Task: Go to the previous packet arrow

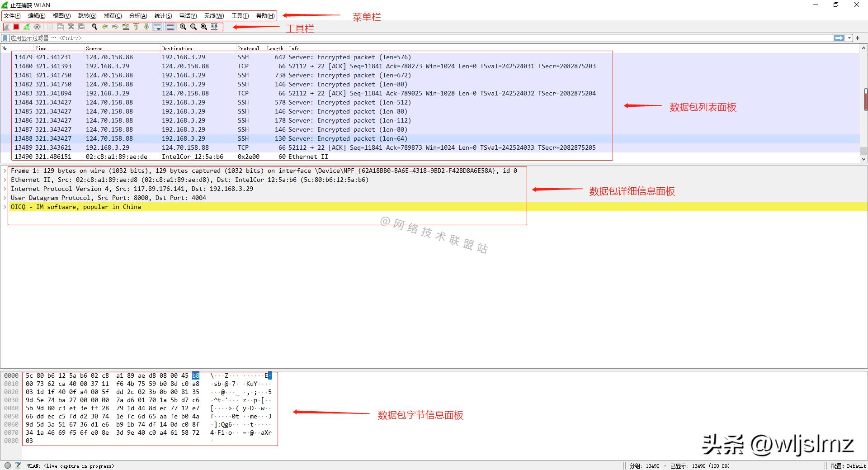Action: coord(105,27)
